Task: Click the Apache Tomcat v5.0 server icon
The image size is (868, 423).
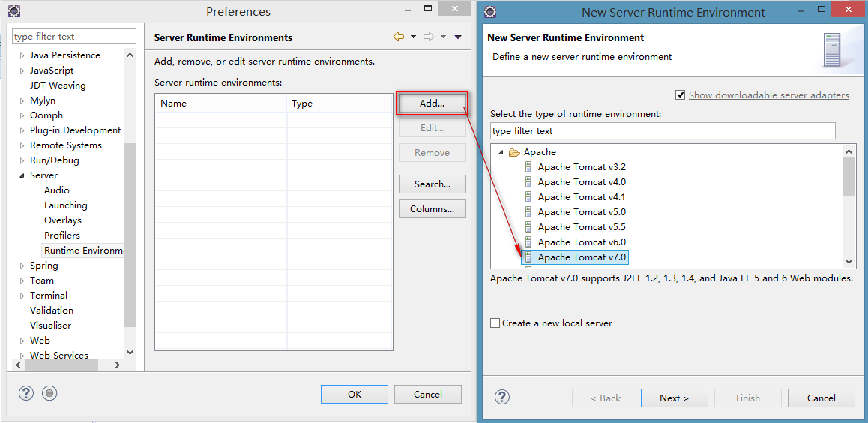Action: click(x=528, y=212)
